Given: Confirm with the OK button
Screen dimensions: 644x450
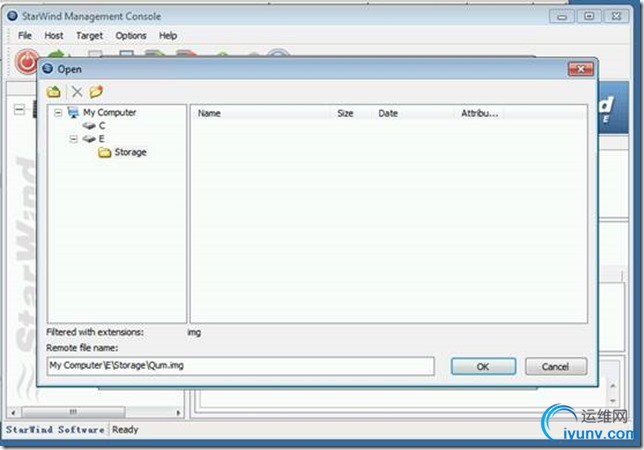Looking at the screenshot, I should [x=483, y=366].
